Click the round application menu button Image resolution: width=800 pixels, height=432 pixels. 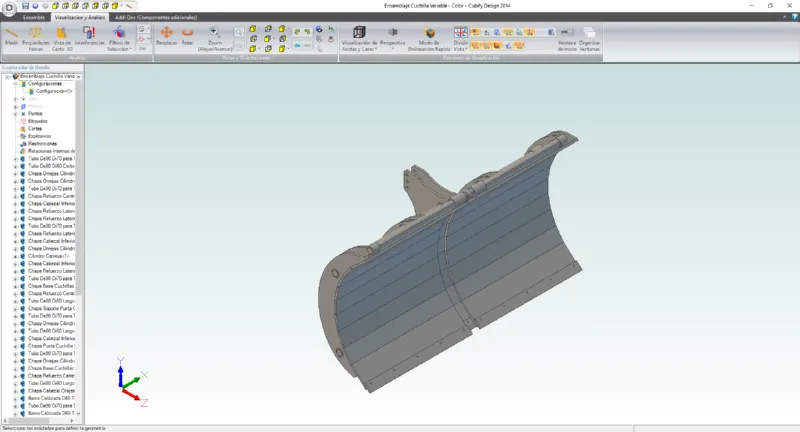click(x=9, y=9)
